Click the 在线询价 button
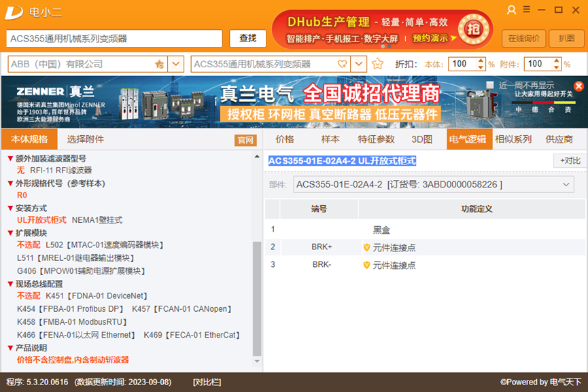Screen dimensions: 588x392 pos(523,38)
